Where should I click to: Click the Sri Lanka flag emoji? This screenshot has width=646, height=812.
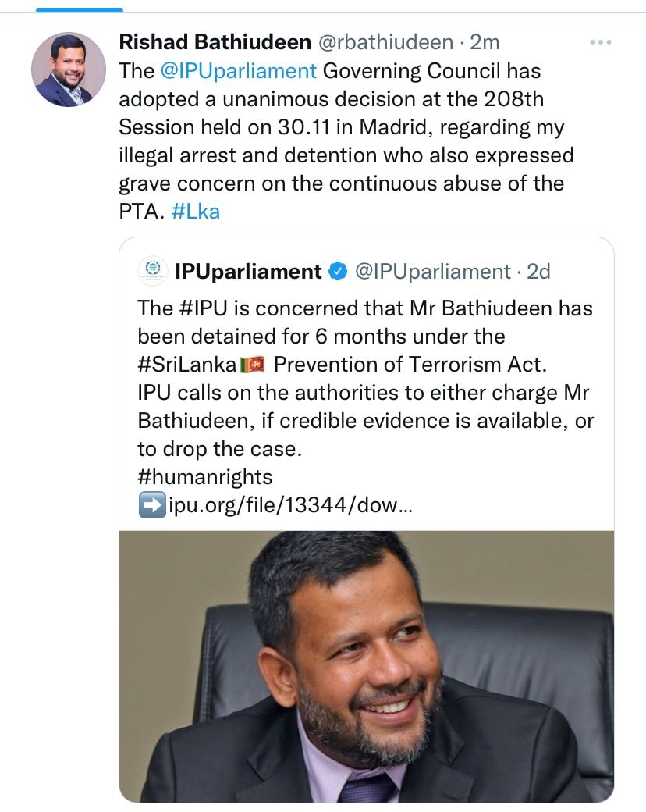point(253,365)
